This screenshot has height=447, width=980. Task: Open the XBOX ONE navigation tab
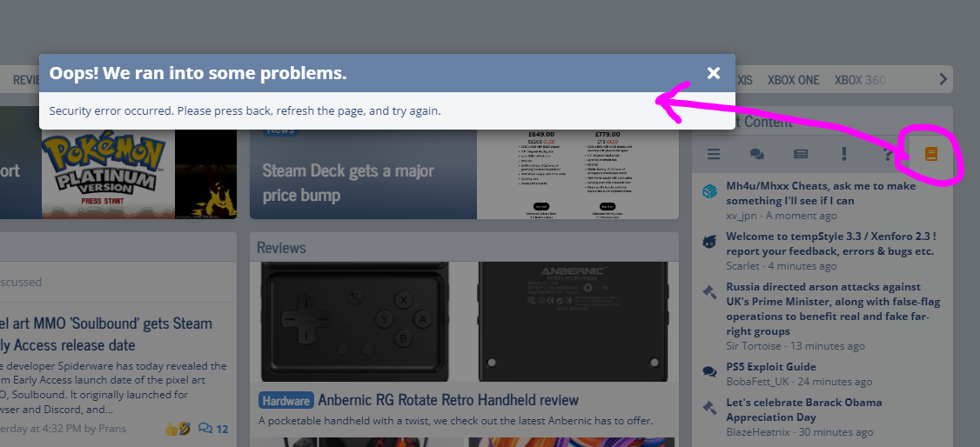click(x=793, y=80)
